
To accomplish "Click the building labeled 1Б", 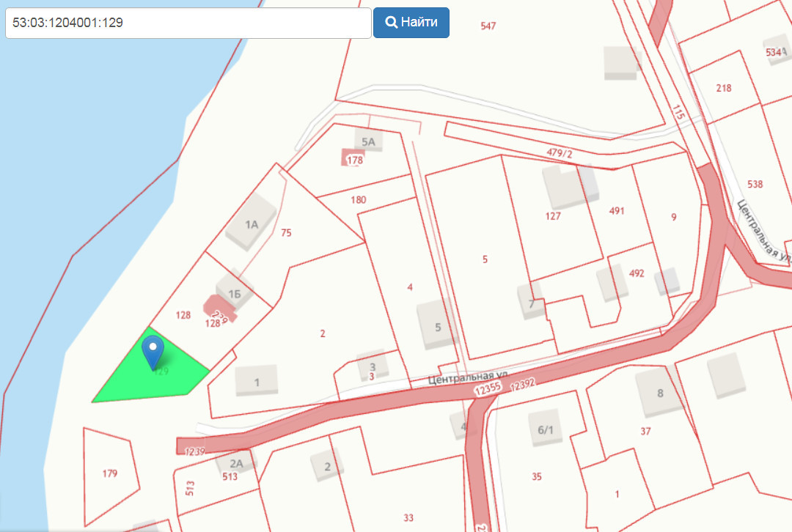I will click(235, 293).
